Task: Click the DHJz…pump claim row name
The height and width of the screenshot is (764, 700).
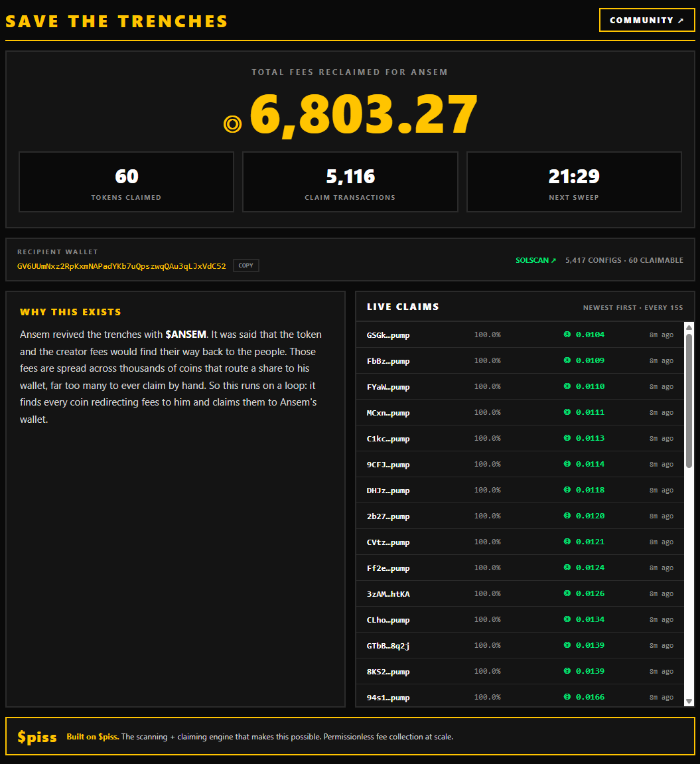Action: pos(388,490)
